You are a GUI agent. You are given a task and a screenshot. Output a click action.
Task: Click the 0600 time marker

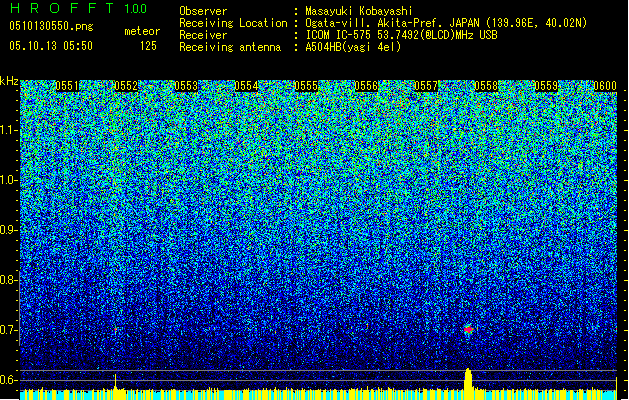point(605,86)
